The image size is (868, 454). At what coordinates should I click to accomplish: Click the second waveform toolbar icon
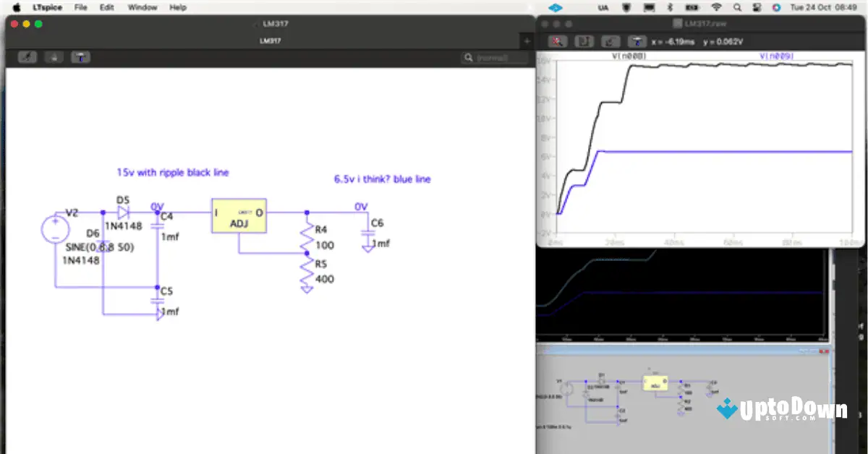point(584,42)
